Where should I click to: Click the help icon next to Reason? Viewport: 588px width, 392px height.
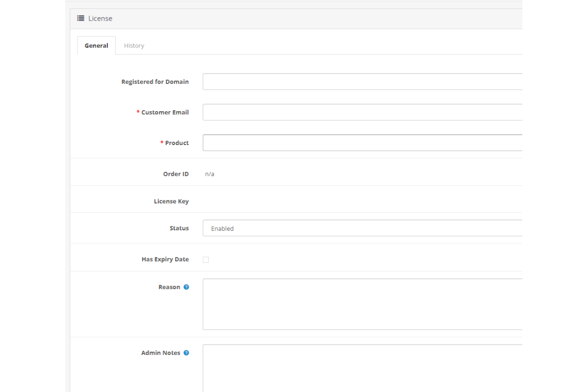point(186,287)
